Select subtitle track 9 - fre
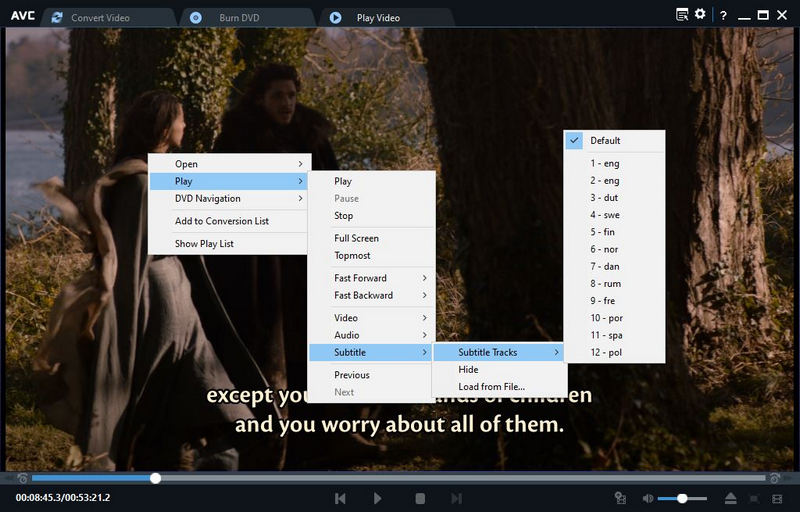 (x=615, y=300)
